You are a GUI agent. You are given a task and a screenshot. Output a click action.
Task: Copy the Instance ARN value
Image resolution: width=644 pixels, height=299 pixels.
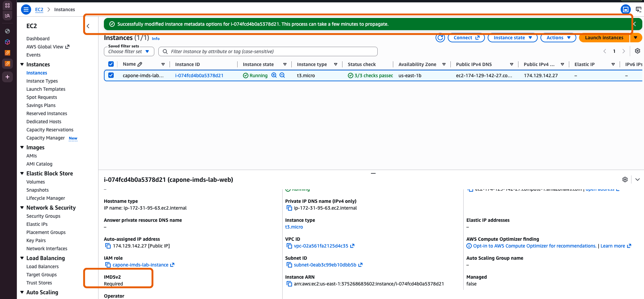(289, 284)
